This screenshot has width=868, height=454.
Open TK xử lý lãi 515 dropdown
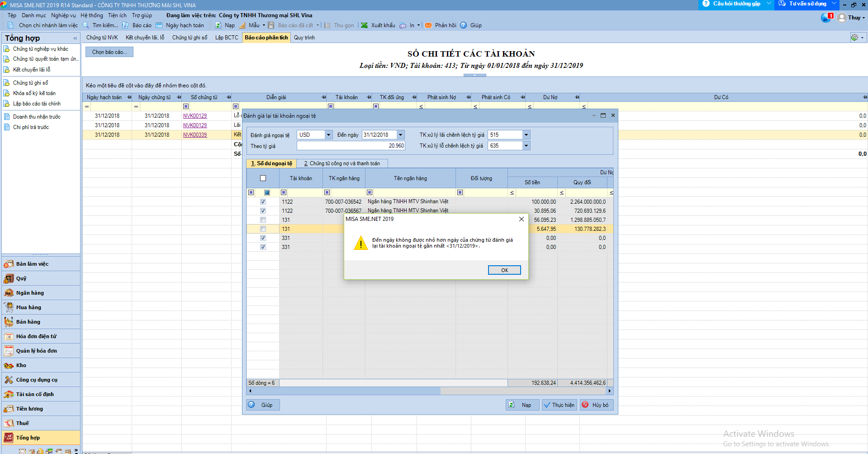tap(526, 135)
